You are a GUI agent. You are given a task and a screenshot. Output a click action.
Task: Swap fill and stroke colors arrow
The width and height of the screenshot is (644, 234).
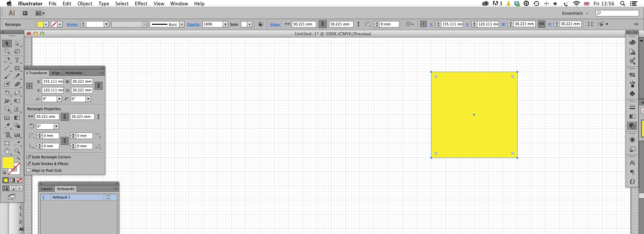(18, 158)
